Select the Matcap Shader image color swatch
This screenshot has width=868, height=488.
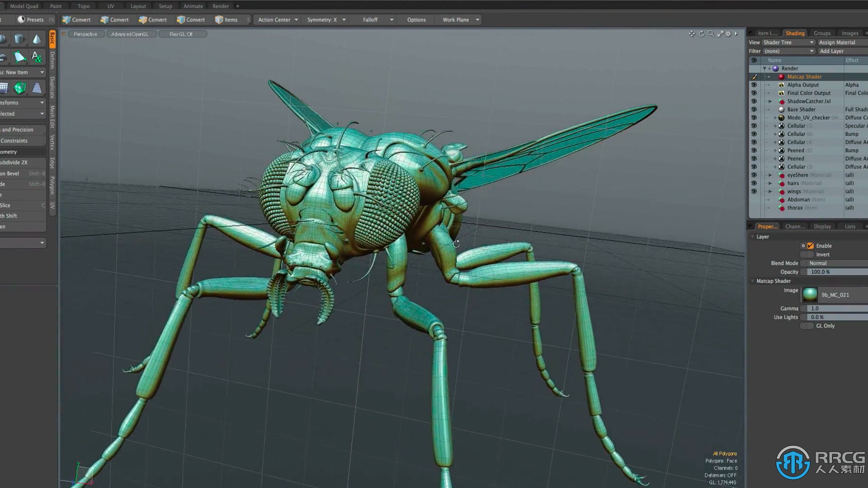(x=810, y=294)
